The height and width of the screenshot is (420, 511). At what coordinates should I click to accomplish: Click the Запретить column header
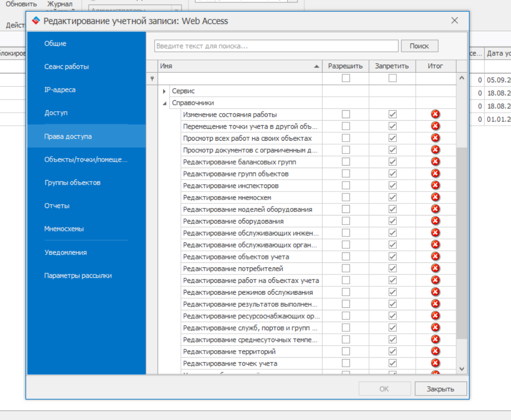click(392, 66)
